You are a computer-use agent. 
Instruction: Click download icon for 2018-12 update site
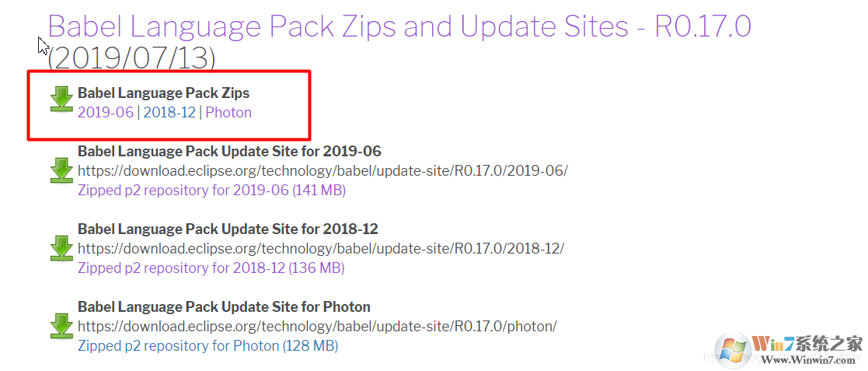[x=61, y=248]
